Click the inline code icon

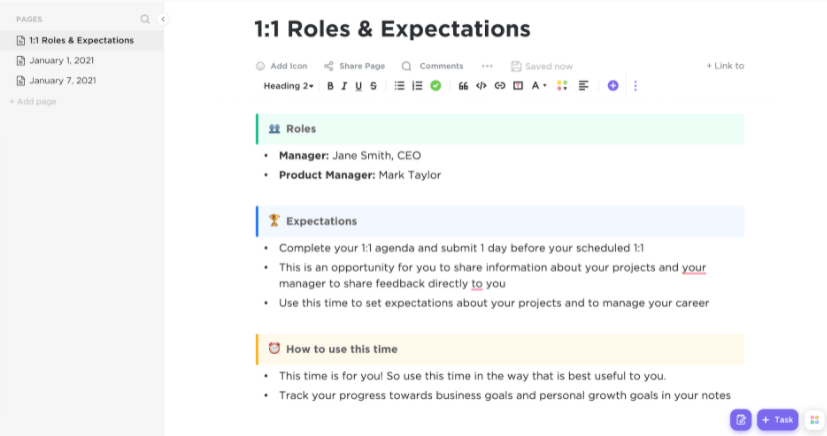tap(481, 86)
